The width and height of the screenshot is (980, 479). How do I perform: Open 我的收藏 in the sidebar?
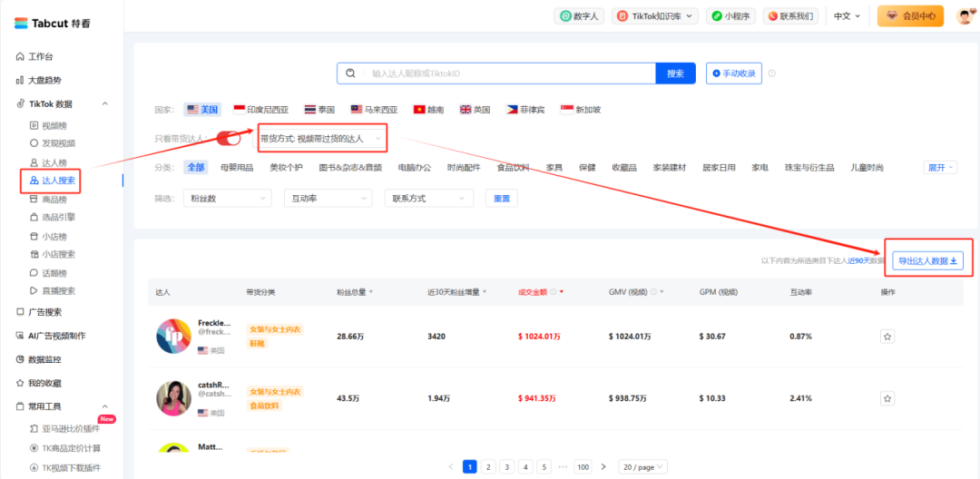(x=39, y=383)
